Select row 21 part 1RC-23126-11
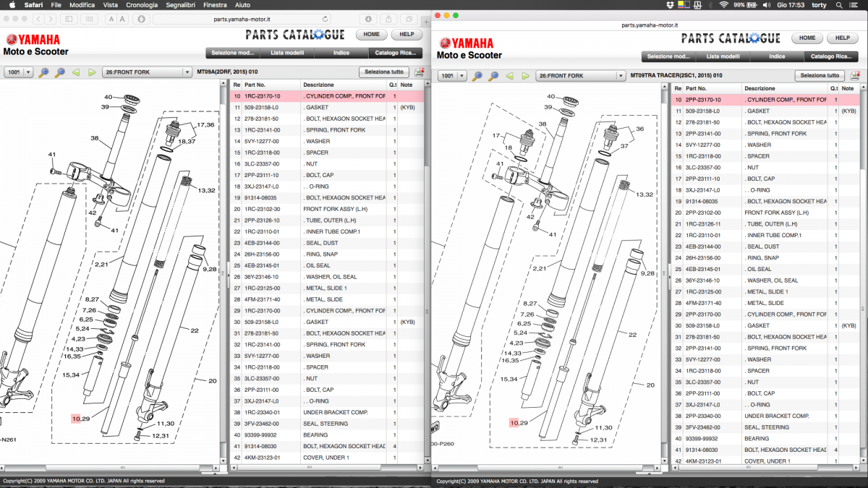 (x=766, y=224)
